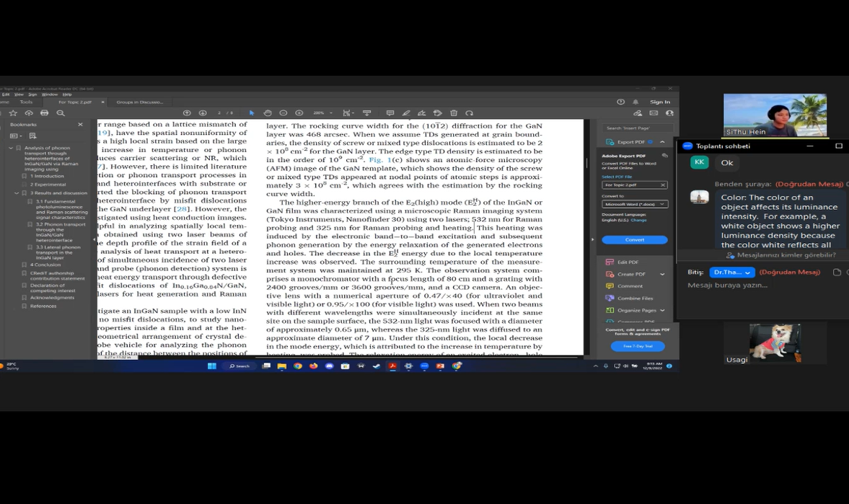Select the hand pan tool
Viewport: 849px width, 504px height.
click(x=268, y=113)
